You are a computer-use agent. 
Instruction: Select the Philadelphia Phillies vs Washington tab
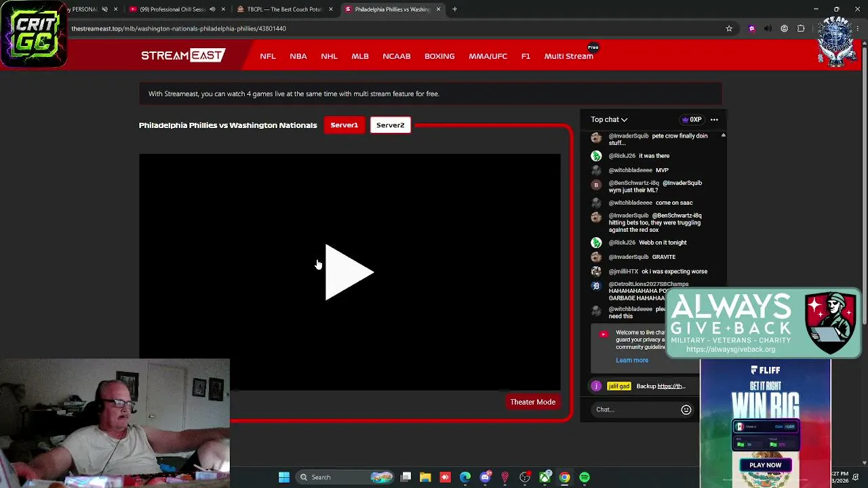click(x=392, y=9)
